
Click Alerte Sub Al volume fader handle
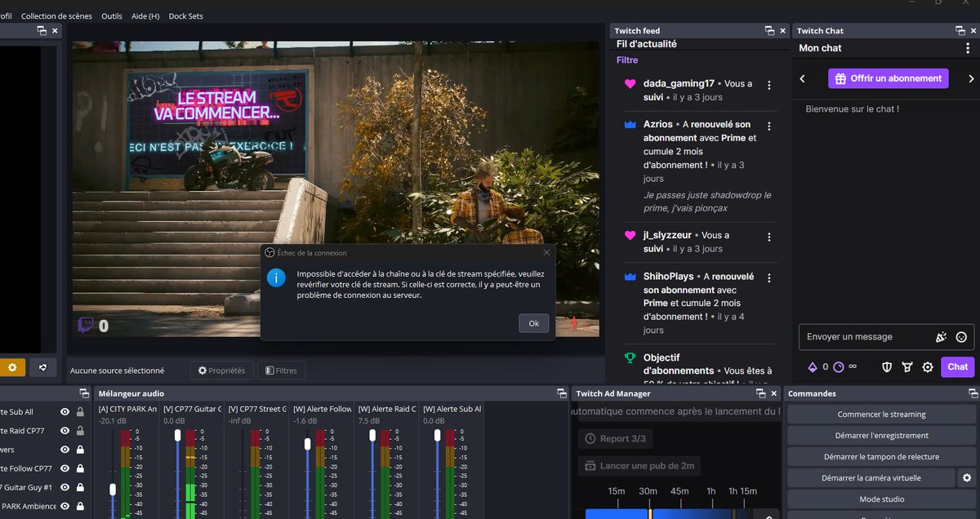coord(437,436)
